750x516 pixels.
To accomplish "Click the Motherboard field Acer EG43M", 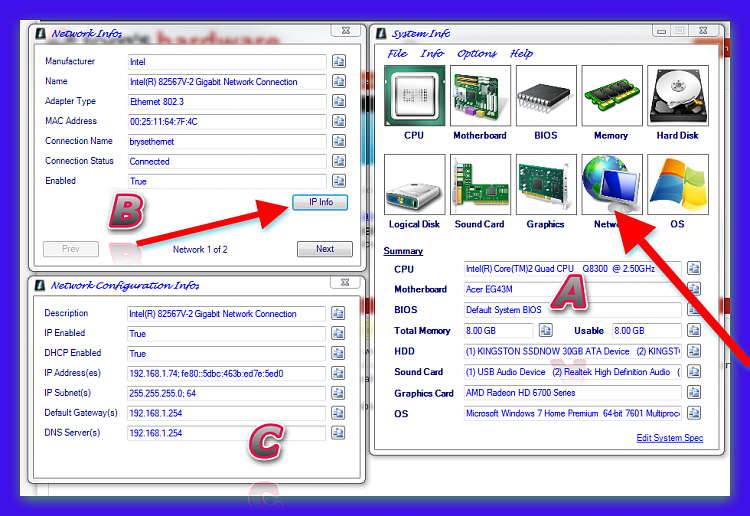I will point(573,289).
